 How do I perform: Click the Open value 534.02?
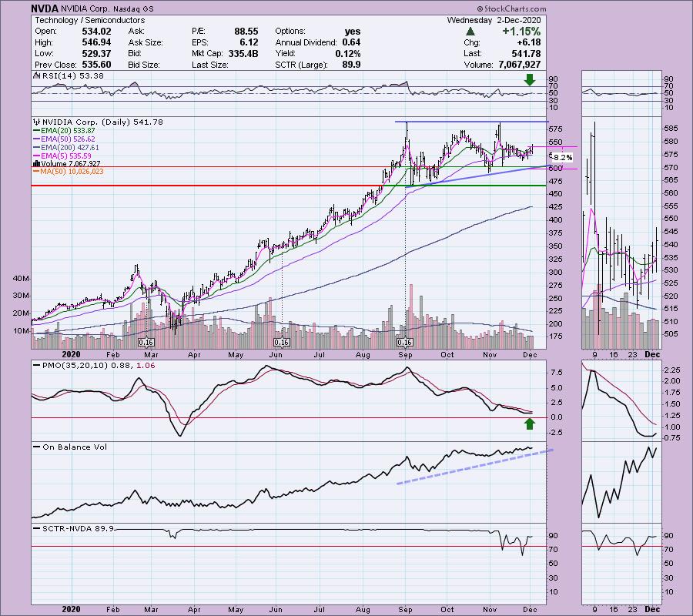tap(96, 32)
